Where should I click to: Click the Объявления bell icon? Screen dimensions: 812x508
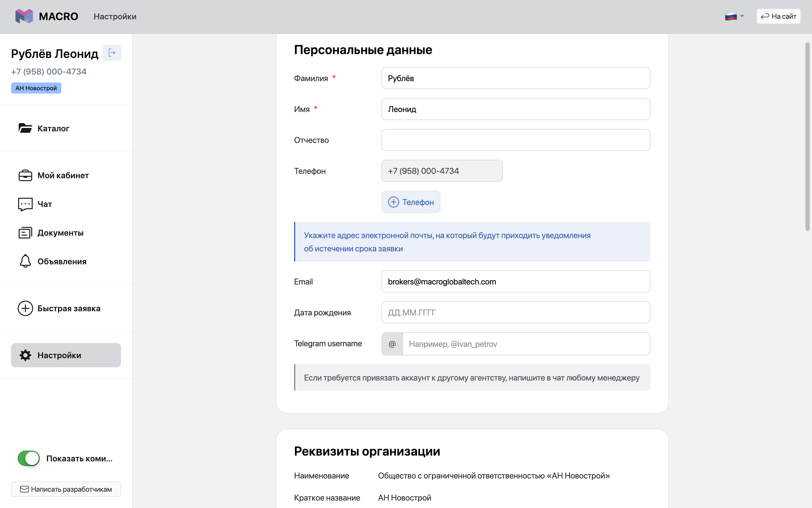pyautogui.click(x=25, y=261)
